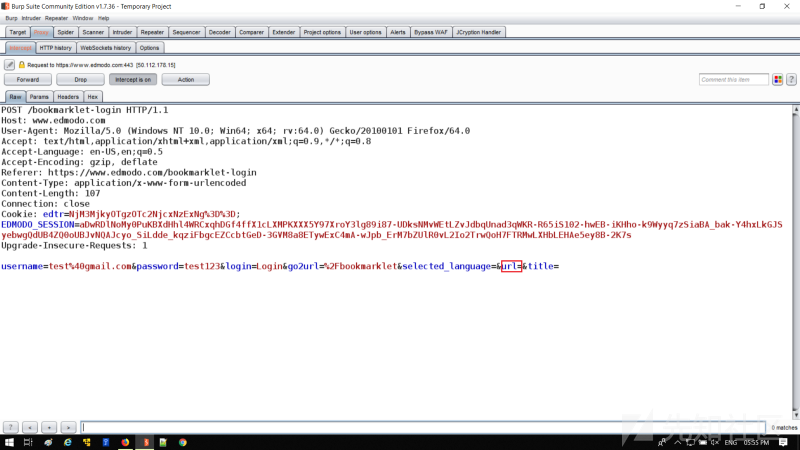Viewport: 800px width, 450px height.
Task: Click the volume icon in system tray
Action: click(715, 442)
